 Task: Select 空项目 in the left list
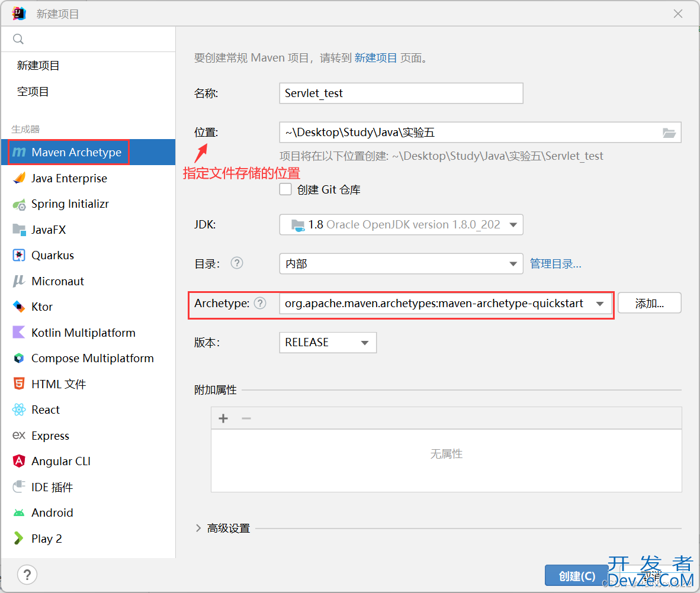pyautogui.click(x=33, y=92)
